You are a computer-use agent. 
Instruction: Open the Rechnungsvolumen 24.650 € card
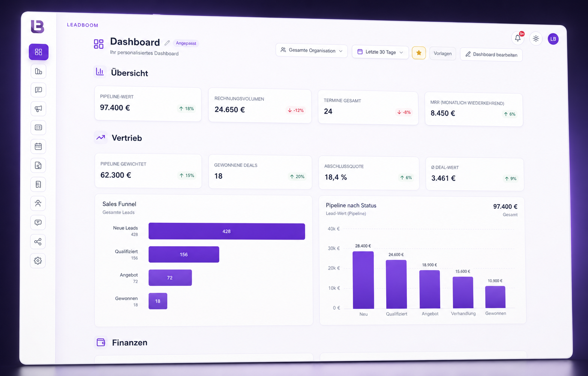[x=260, y=106]
